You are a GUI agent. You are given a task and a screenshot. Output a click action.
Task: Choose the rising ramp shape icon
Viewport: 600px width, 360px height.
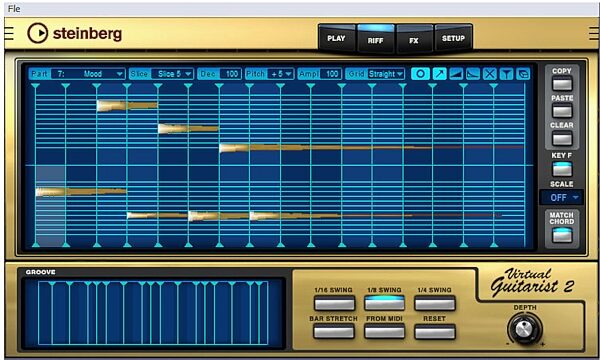pos(456,74)
